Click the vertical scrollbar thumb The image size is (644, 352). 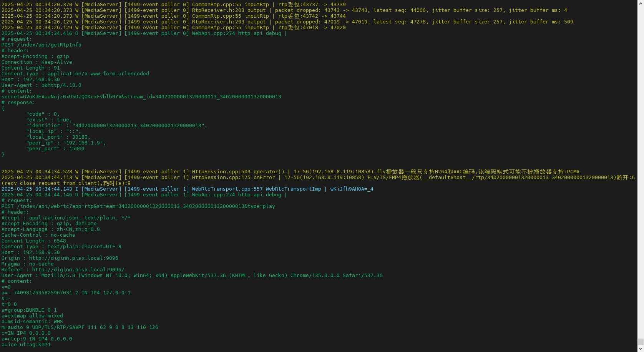point(641,342)
